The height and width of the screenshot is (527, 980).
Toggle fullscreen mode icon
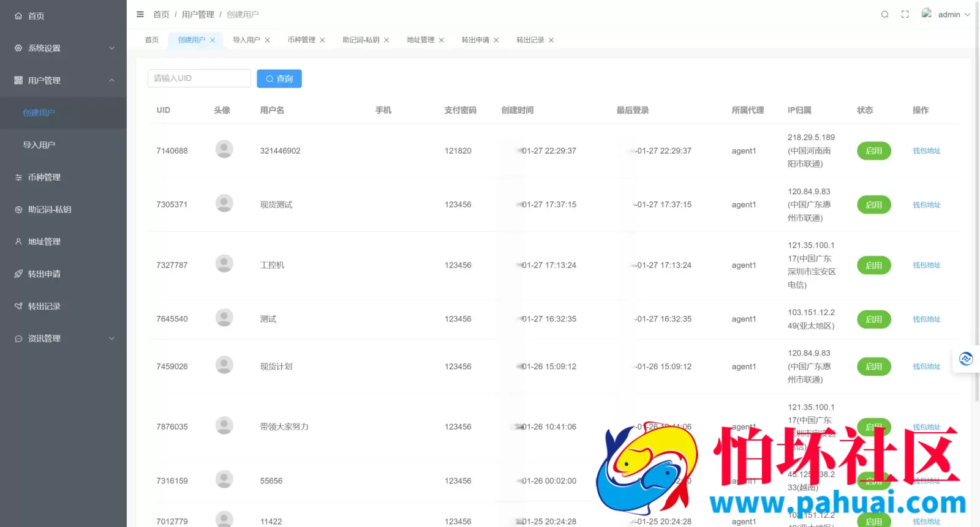click(x=905, y=15)
